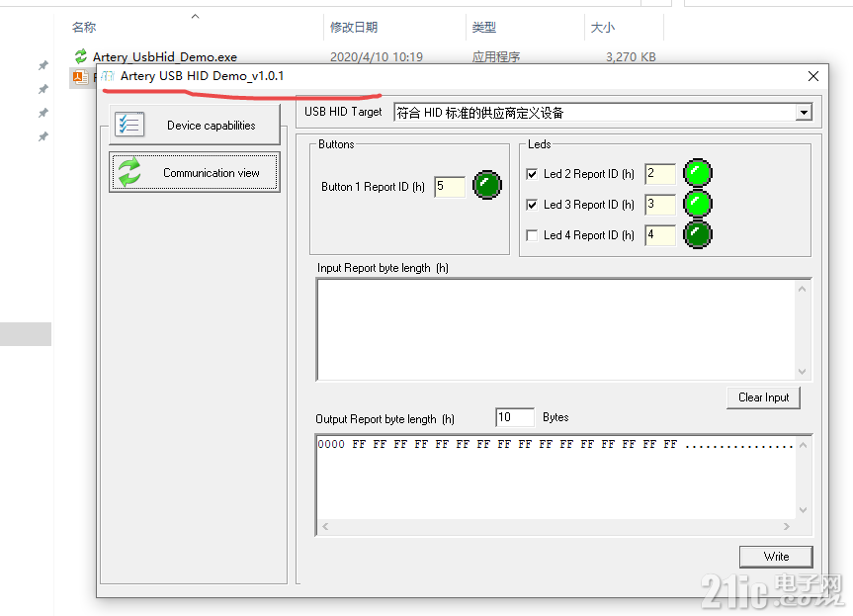Click the Output Report byte length label

tap(384, 419)
